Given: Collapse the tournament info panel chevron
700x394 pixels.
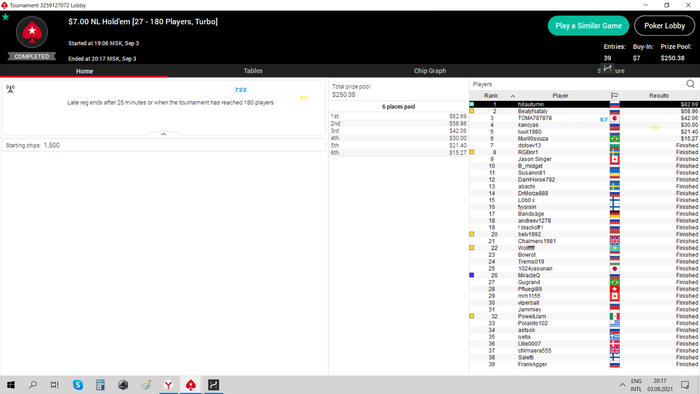Looking at the screenshot, I should (163, 134).
